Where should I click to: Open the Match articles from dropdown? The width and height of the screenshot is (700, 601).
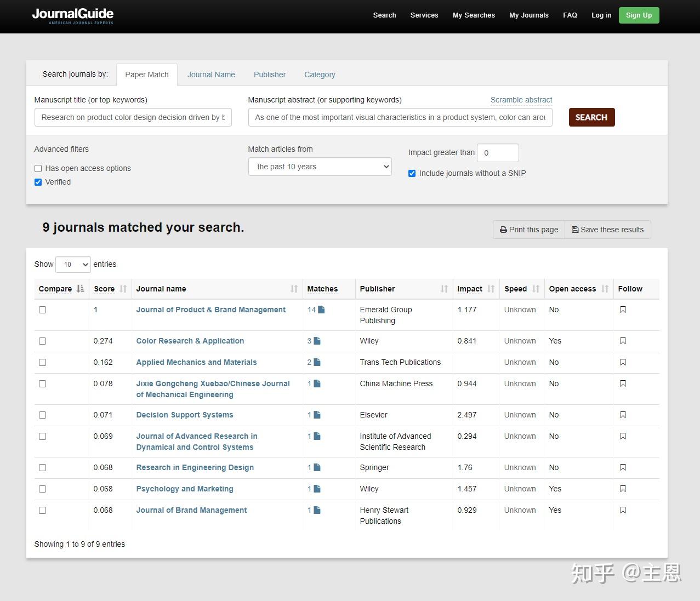click(x=320, y=167)
